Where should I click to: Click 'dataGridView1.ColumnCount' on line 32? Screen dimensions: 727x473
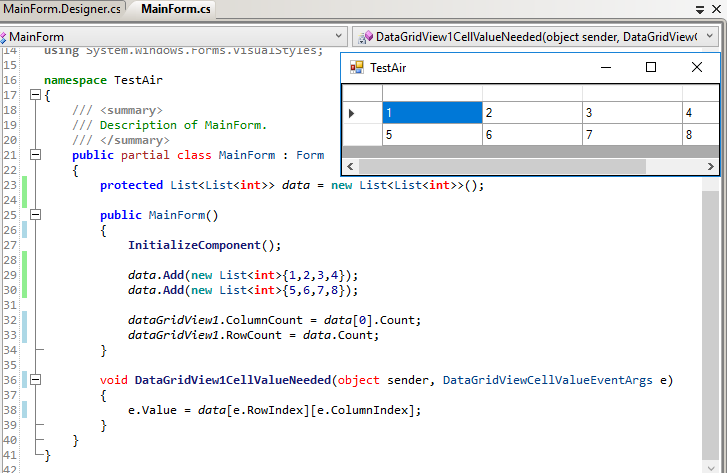pos(215,320)
